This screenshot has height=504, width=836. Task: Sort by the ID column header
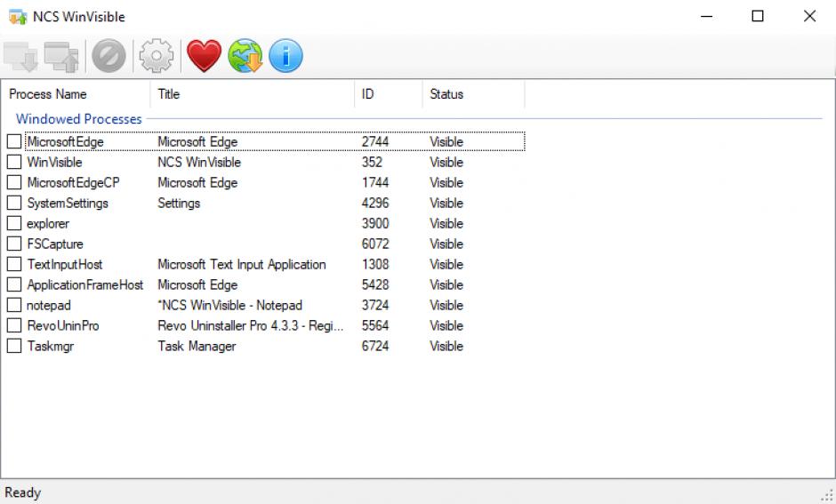pos(388,94)
